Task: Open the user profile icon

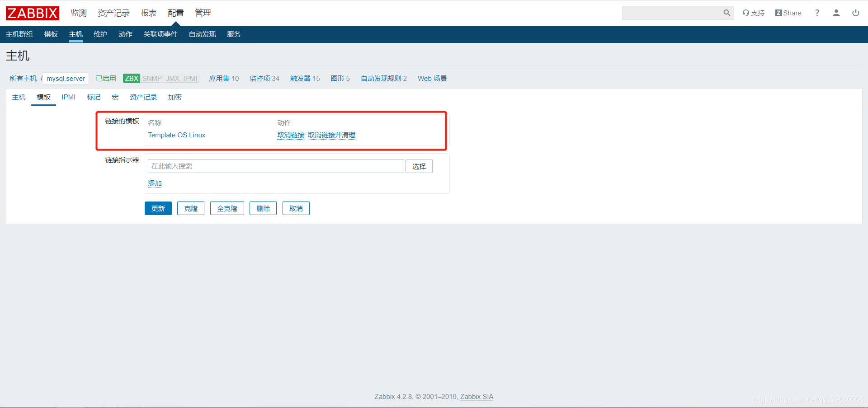Action: tap(836, 13)
